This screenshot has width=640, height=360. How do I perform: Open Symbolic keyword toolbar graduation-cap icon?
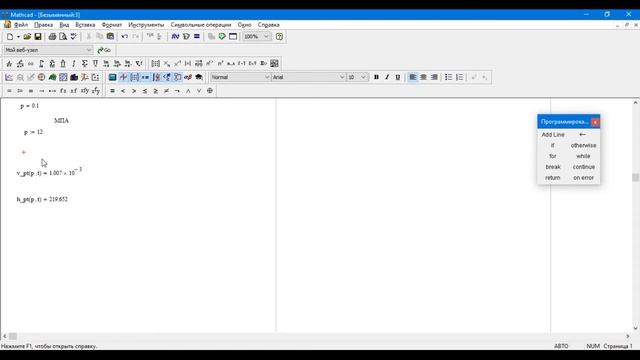pos(199,77)
